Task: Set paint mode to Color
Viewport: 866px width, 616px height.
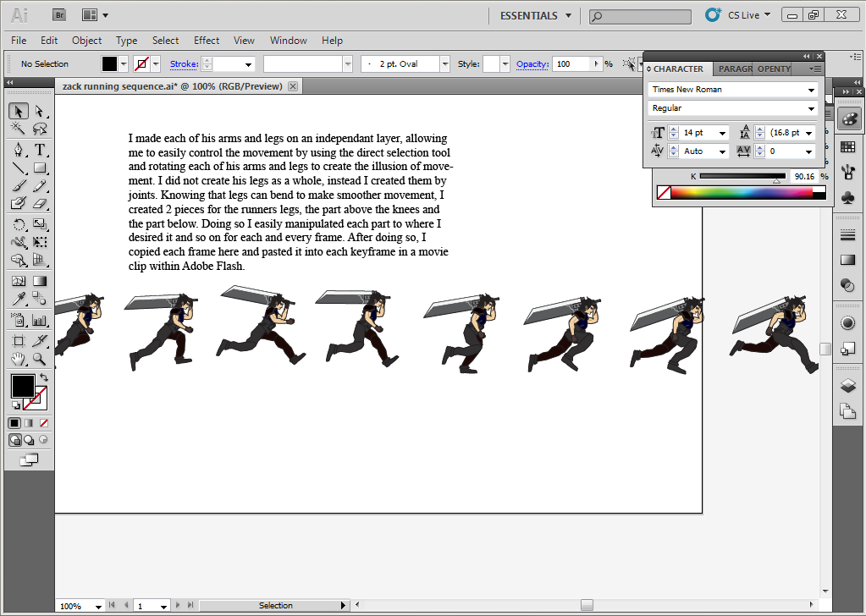Action: (x=14, y=423)
